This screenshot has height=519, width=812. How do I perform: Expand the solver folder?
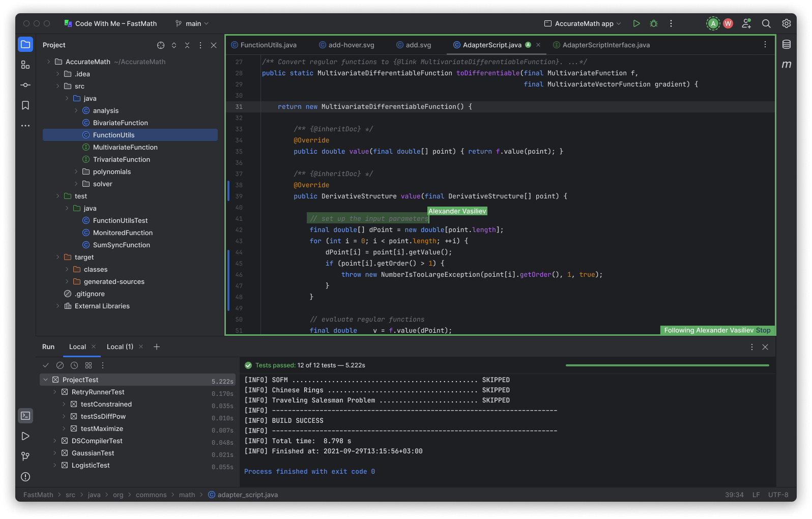tap(76, 184)
